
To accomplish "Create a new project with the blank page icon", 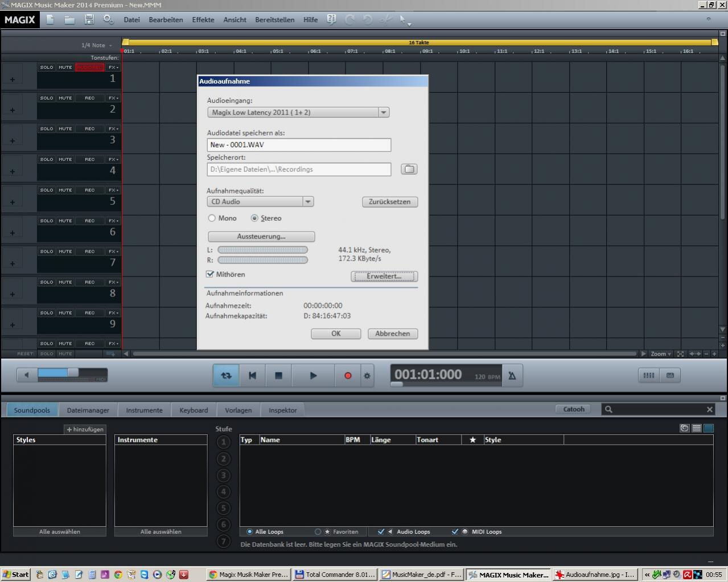I will point(50,19).
